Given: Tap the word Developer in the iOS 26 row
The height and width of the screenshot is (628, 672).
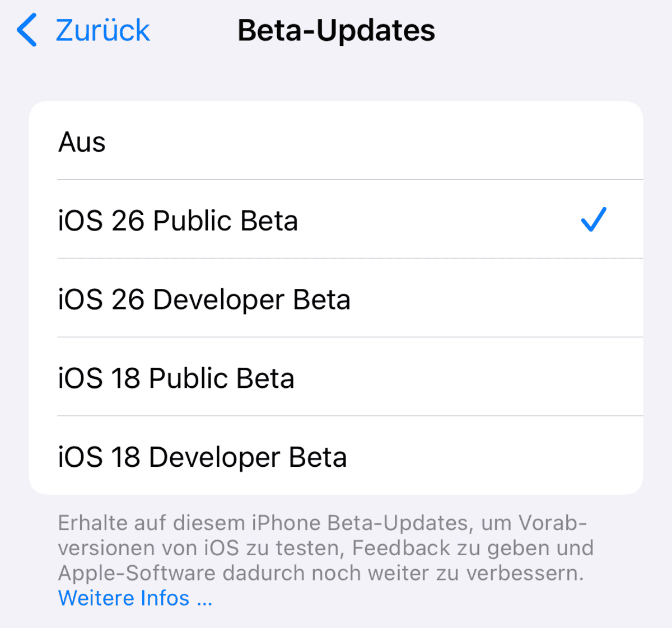Looking at the screenshot, I should pyautogui.click(x=219, y=301).
